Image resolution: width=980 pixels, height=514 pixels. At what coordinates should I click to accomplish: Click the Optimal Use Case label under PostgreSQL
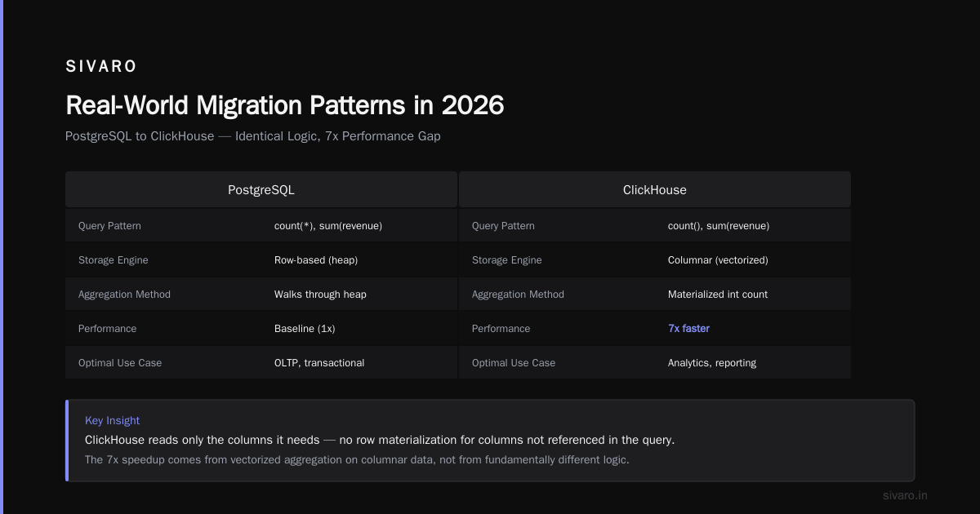click(x=120, y=363)
